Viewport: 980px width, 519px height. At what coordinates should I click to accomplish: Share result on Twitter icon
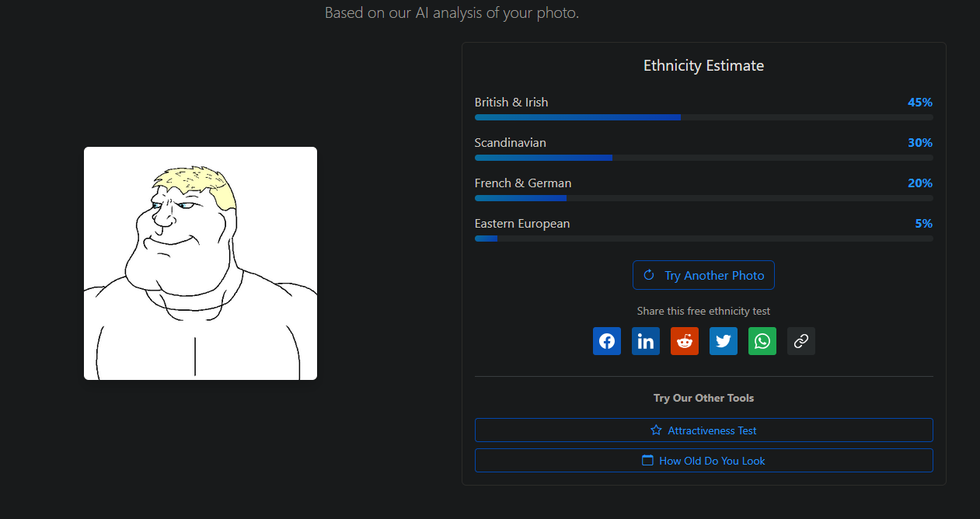coord(724,341)
